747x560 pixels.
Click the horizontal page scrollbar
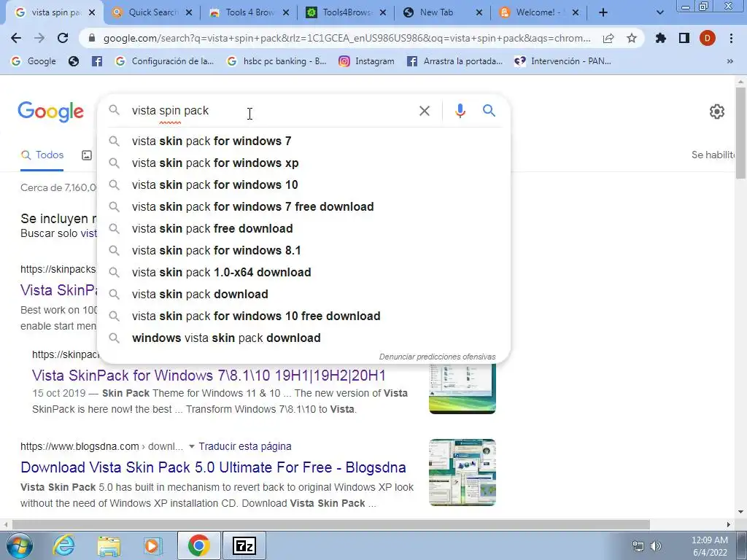coord(331,524)
